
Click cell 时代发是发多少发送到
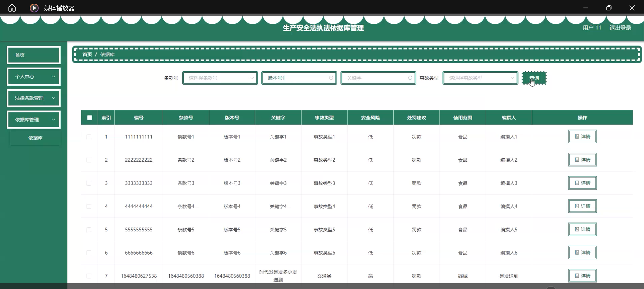pyautogui.click(x=278, y=276)
